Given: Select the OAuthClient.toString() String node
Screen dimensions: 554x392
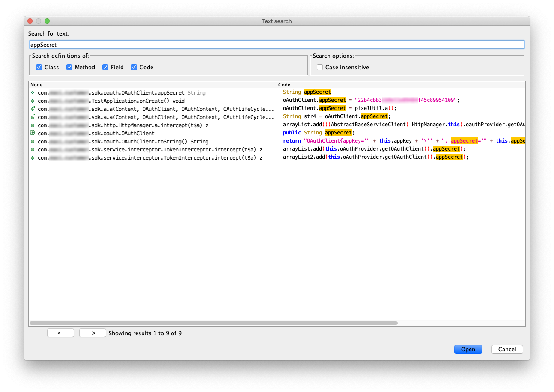Looking at the screenshot, I should pos(123,142).
